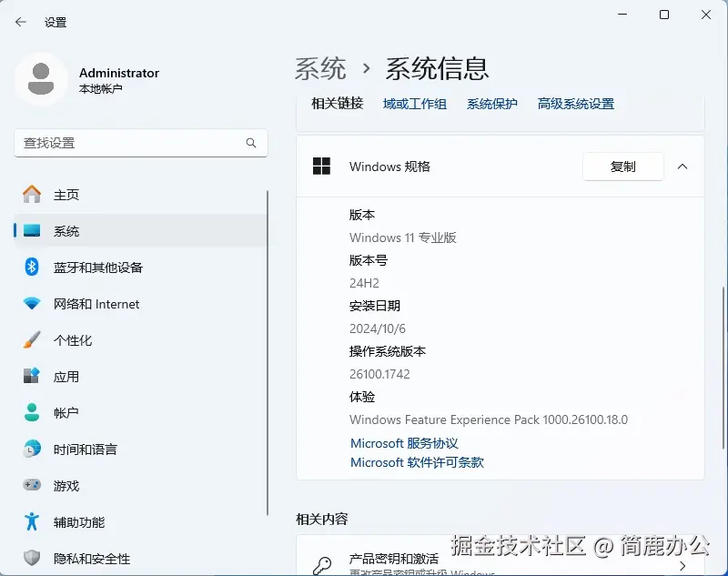
Task: Go to 个性化 settings
Action: tap(141, 339)
